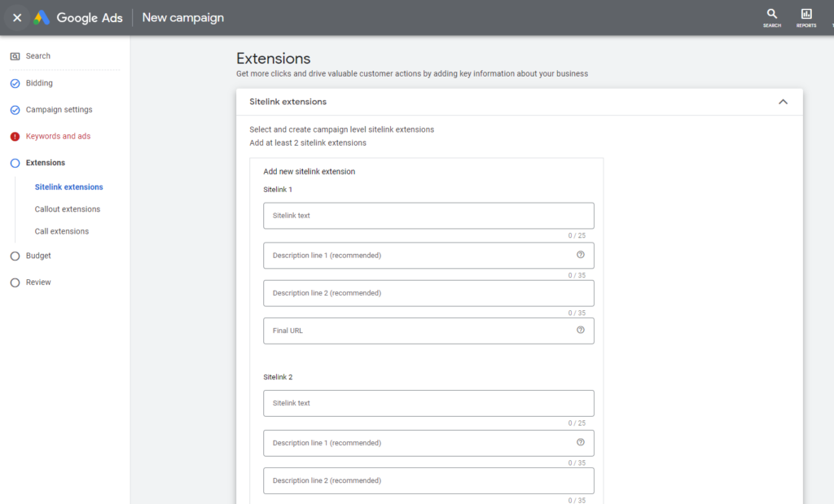Viewport: 834px width, 504px height.
Task: Focus Sitelink 2 Sitelink text field
Action: [x=428, y=403]
